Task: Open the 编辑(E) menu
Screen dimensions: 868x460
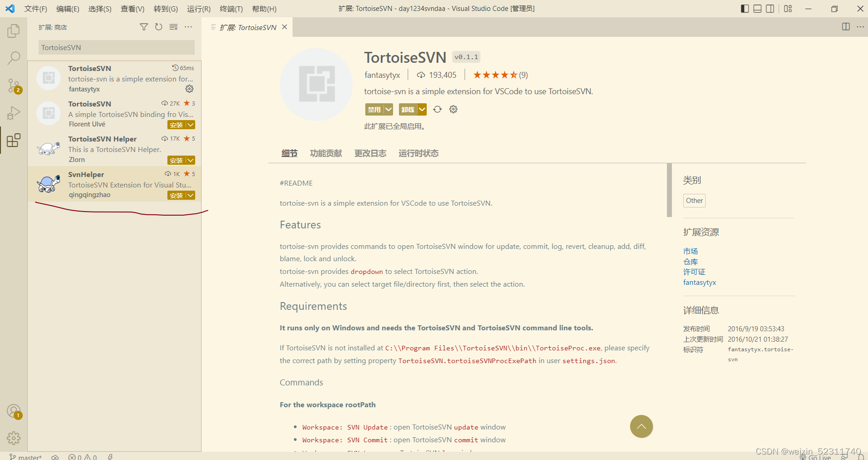Action: pos(68,9)
